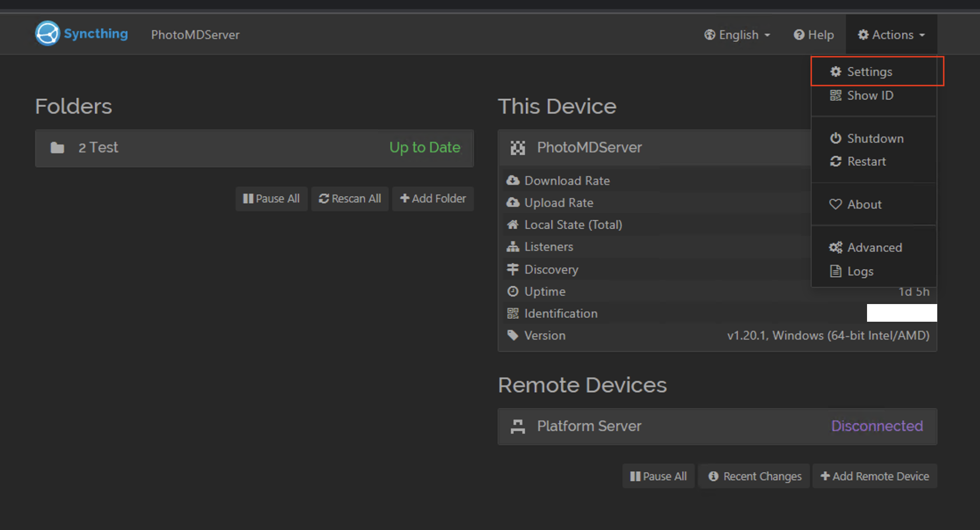Click the folder icon of 2 Test
This screenshot has height=530, width=980.
(x=57, y=148)
